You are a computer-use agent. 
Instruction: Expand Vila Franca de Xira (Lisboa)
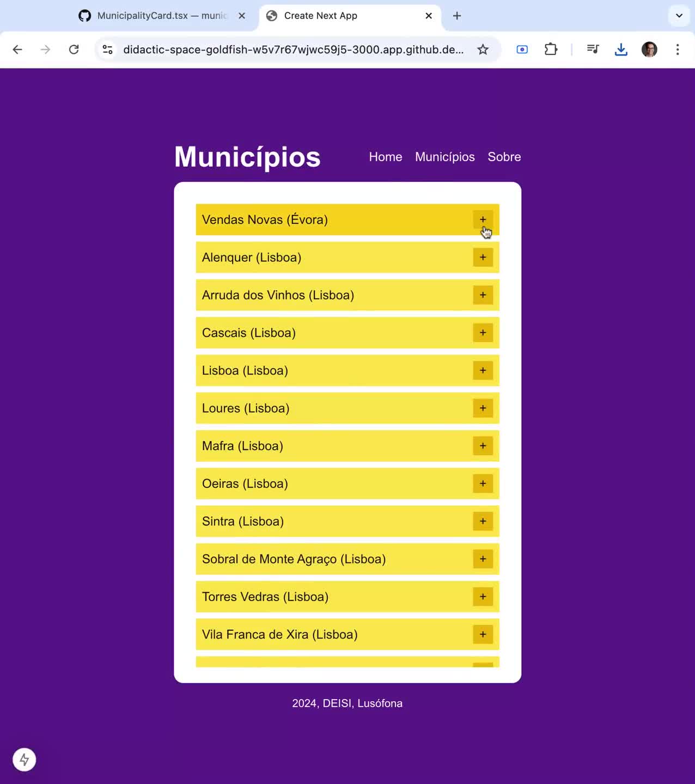click(x=483, y=634)
